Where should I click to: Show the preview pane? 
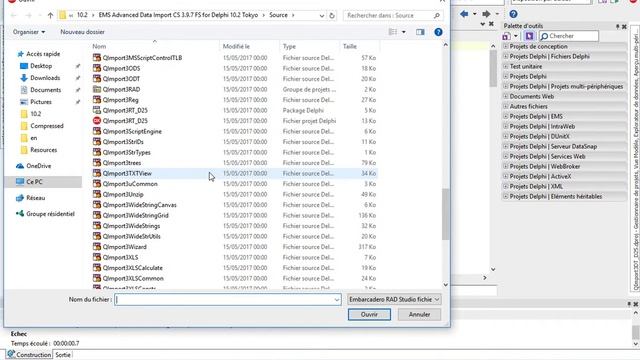[420, 32]
